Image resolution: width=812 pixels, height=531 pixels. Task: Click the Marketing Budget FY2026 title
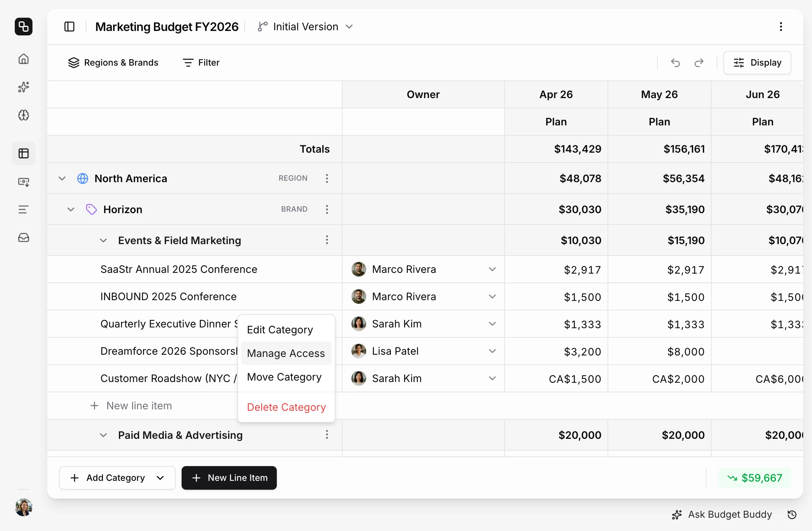click(x=167, y=27)
